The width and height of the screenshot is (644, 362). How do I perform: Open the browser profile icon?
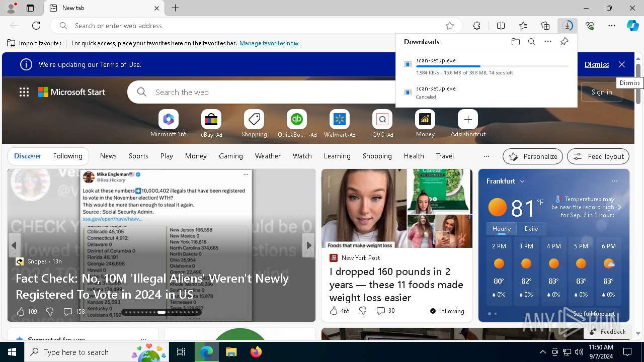click(11, 8)
